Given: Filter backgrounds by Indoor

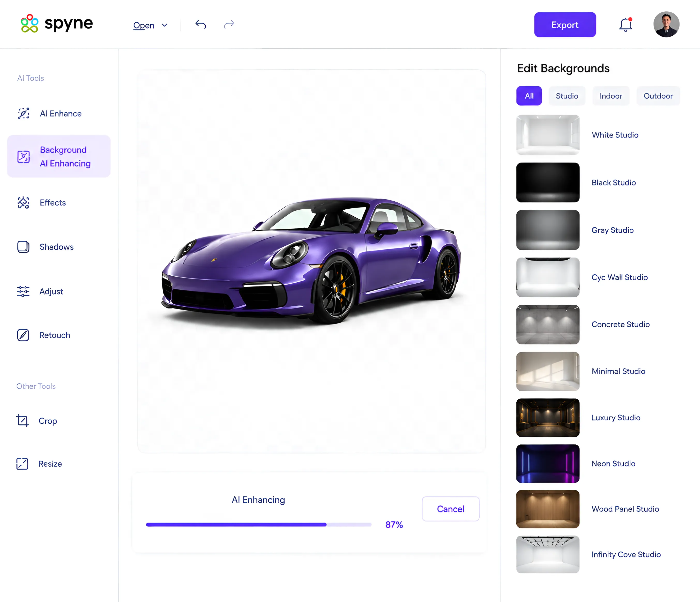Looking at the screenshot, I should pos(611,96).
